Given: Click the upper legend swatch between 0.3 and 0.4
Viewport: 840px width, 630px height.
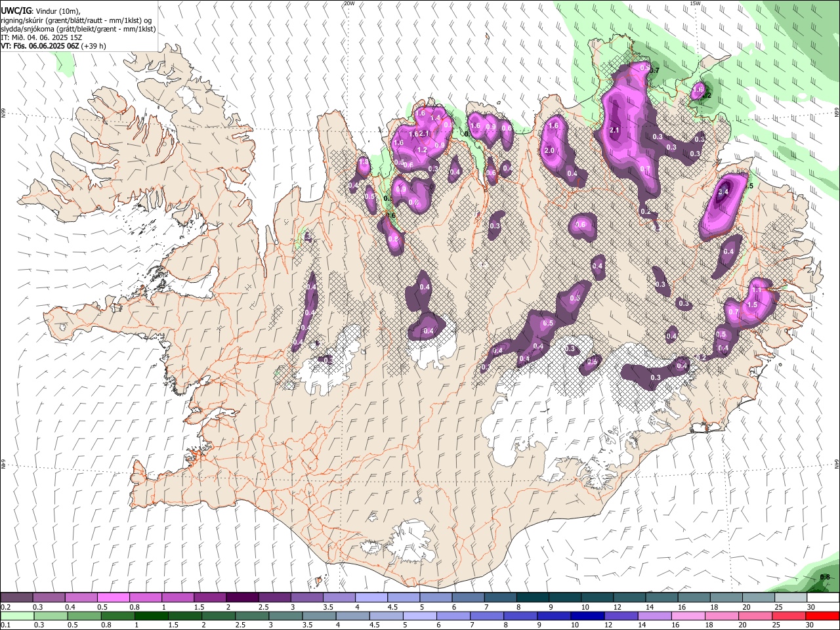Looking at the screenshot, I should (x=49, y=598).
